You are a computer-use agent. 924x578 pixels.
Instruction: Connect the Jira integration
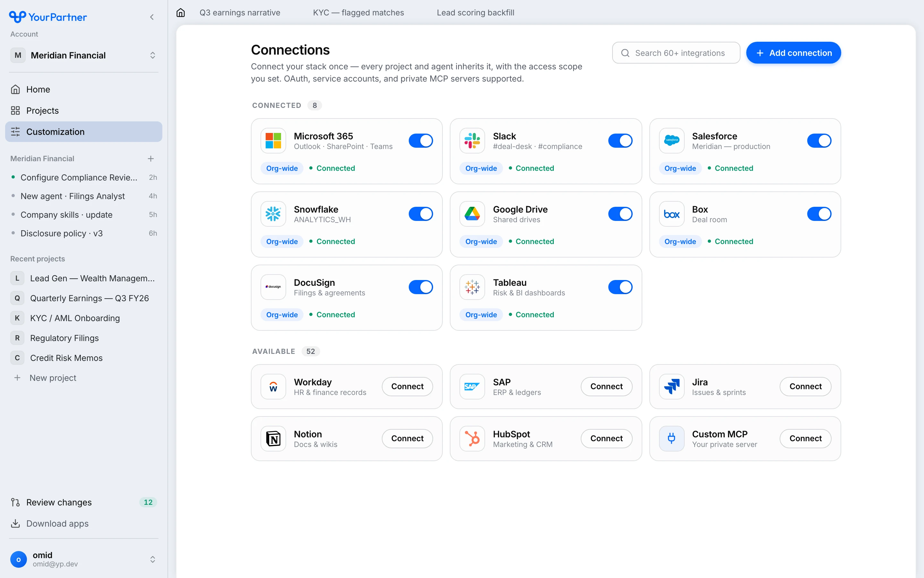(805, 387)
